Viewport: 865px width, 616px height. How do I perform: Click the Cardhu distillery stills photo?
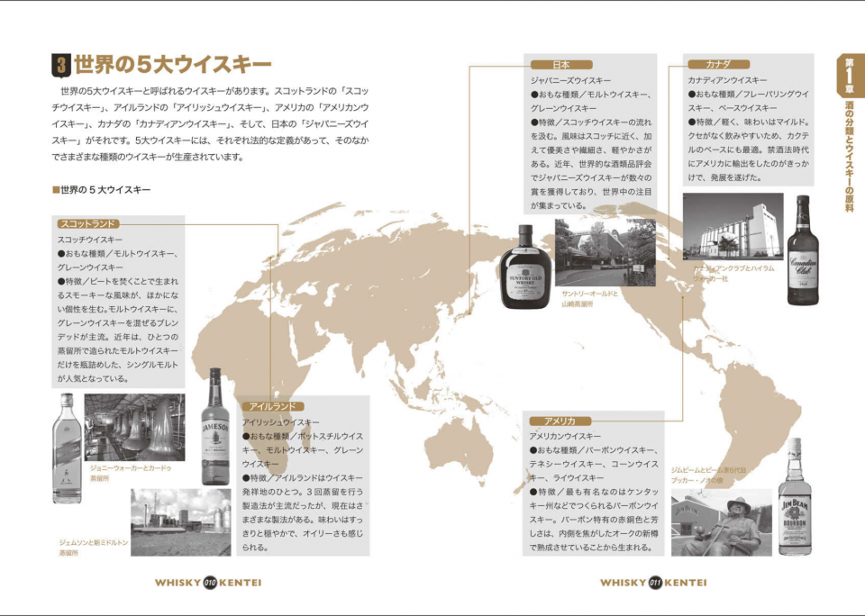(134, 428)
